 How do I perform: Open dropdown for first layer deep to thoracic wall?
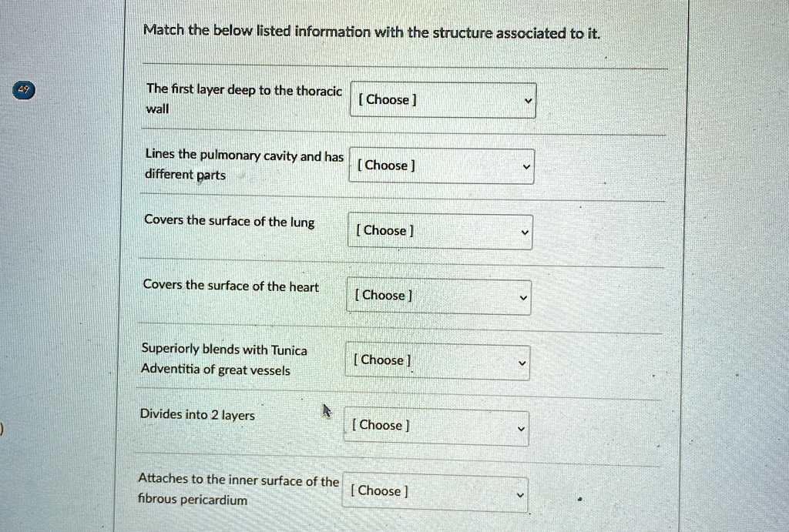(443, 101)
